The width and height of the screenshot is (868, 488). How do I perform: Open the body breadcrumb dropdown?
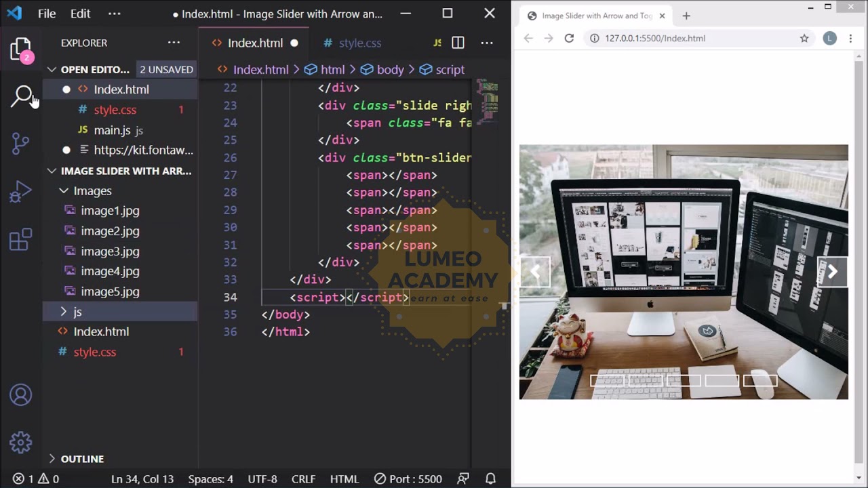point(382,70)
